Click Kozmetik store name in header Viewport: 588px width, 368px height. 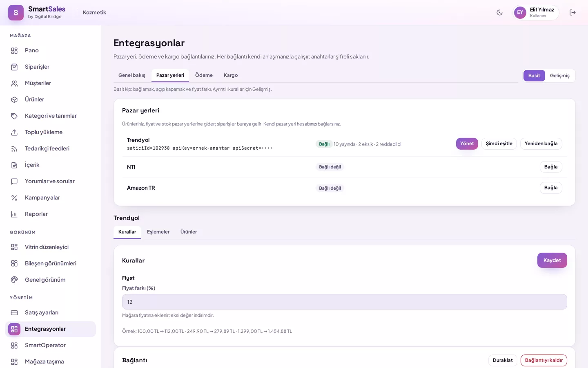click(94, 13)
